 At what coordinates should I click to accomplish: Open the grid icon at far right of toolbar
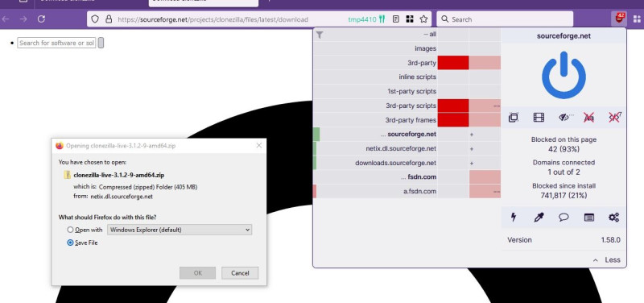[x=637, y=19]
